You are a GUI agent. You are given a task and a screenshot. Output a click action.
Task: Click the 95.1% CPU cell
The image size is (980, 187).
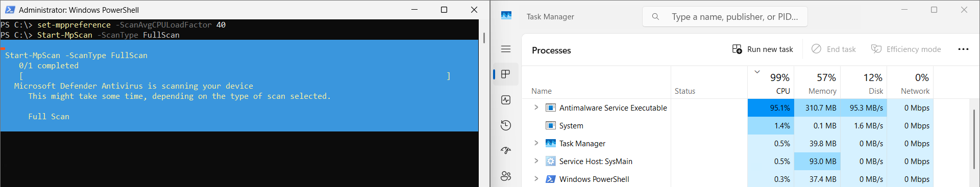click(x=771, y=108)
